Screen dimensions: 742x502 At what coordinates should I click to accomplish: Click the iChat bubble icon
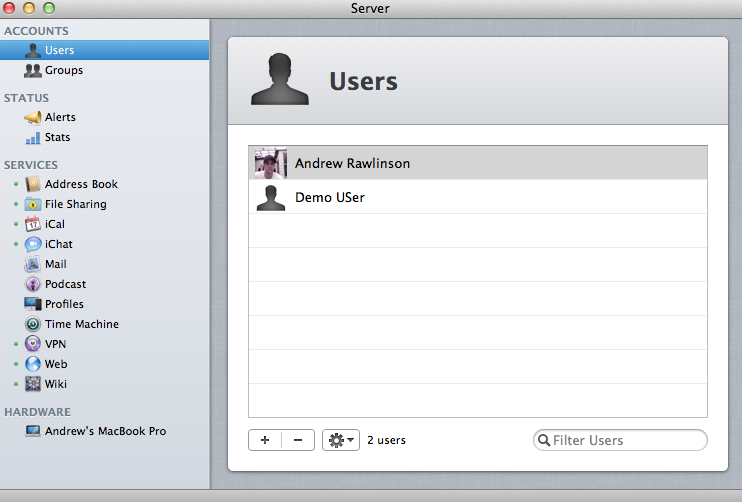pyautogui.click(x=33, y=244)
